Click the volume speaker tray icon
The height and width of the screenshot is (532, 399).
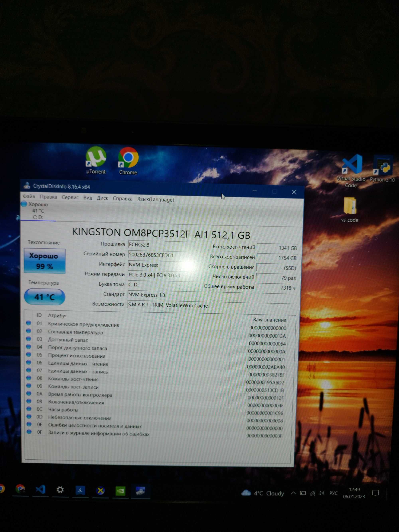[x=321, y=493]
